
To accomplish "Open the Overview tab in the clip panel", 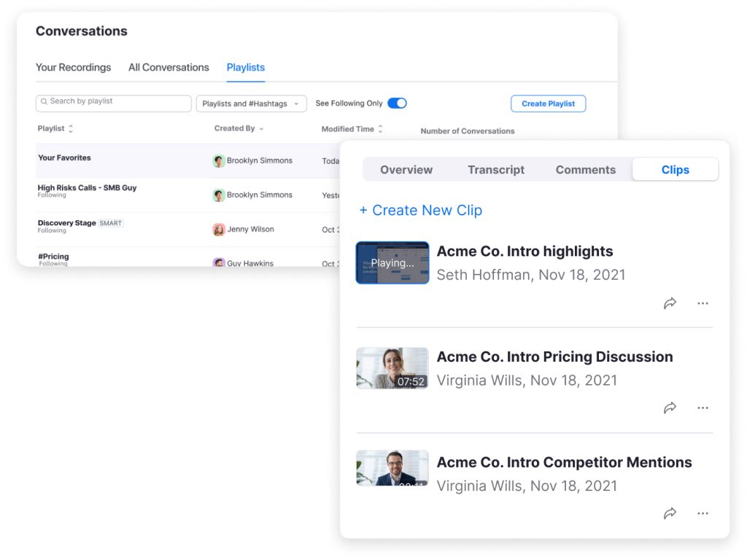I will tap(406, 170).
